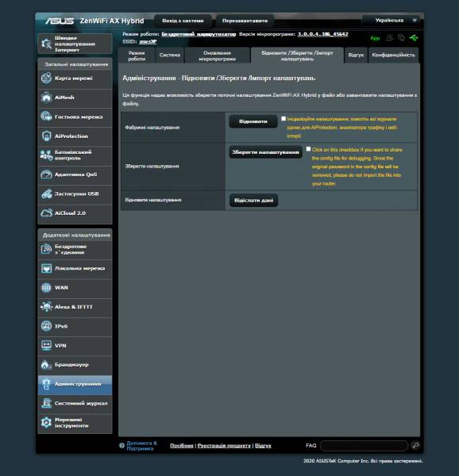Click the Бездротовий маршрутизатор mode link
This screenshot has width=459, height=476.
(x=199, y=34)
